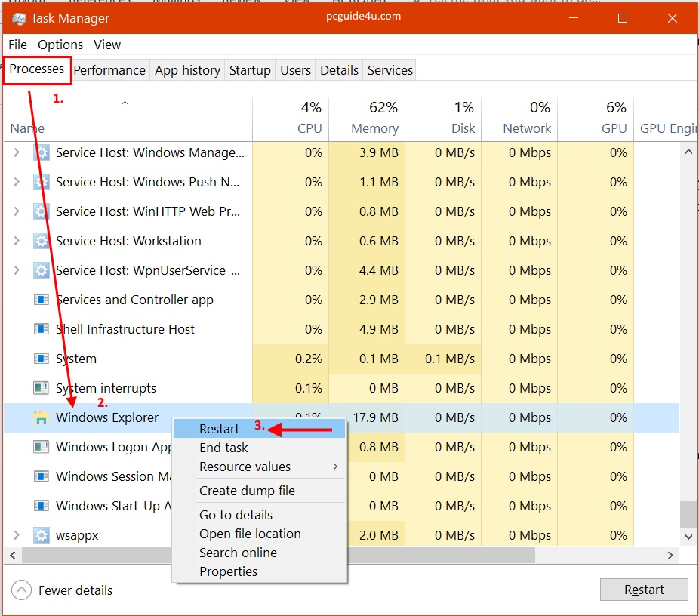Switch to the Users tab
The width and height of the screenshot is (699, 616).
(x=296, y=70)
